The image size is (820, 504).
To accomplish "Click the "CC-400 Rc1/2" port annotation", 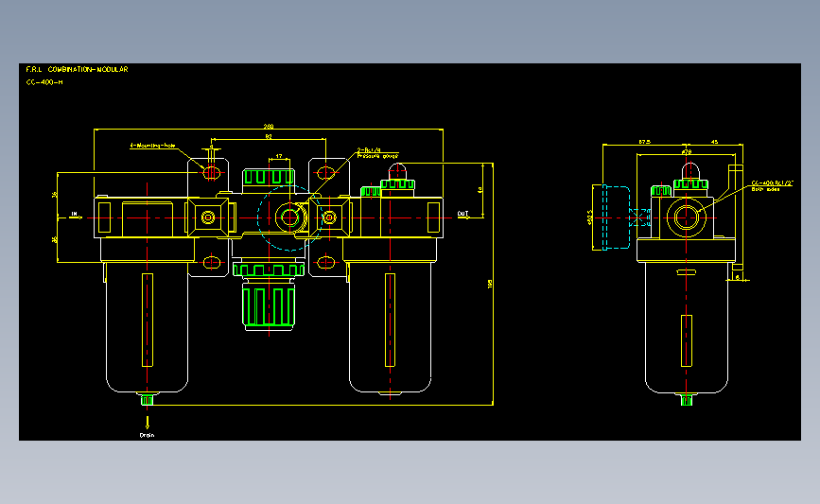I will [x=773, y=183].
